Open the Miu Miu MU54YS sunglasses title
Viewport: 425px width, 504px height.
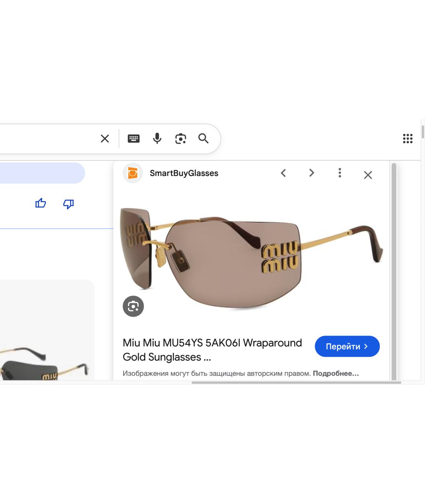point(213,350)
